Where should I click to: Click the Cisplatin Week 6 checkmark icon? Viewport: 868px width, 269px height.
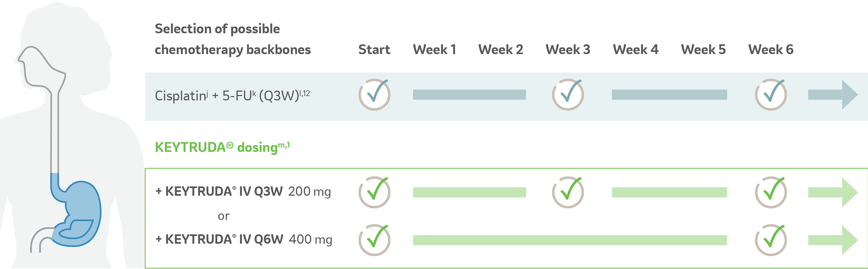coord(771,94)
